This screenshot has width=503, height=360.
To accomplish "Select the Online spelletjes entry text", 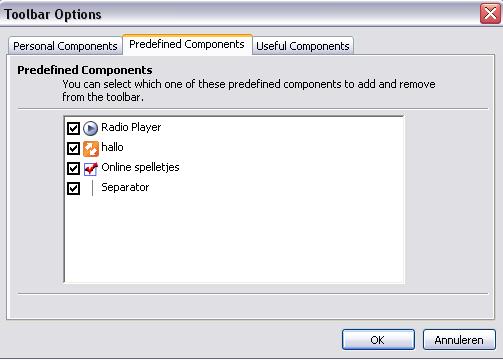I will pos(140,167).
